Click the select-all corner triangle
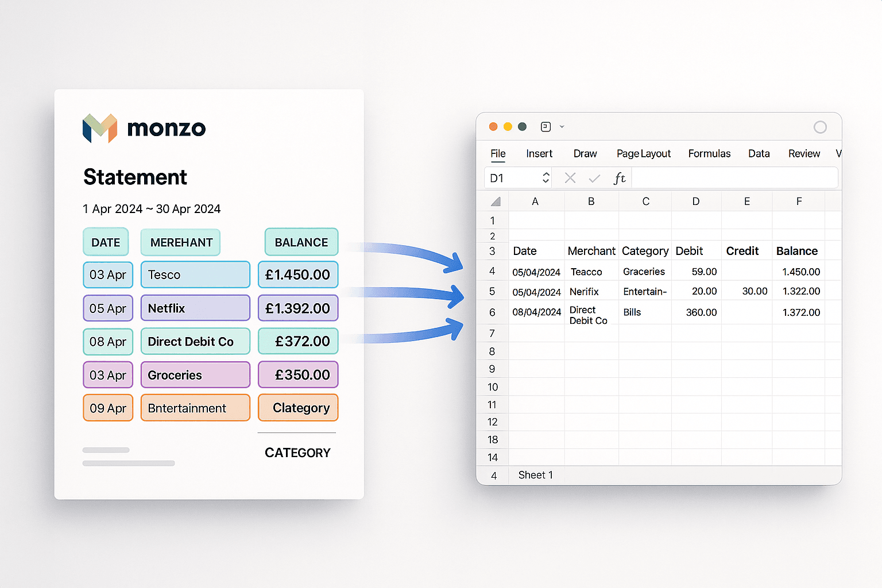This screenshot has width=882, height=588. click(496, 202)
